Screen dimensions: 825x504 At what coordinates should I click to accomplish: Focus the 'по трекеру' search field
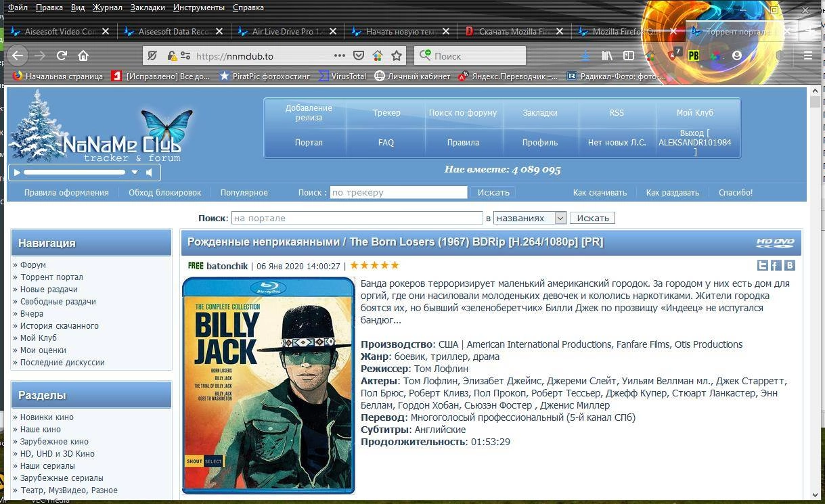pos(399,192)
